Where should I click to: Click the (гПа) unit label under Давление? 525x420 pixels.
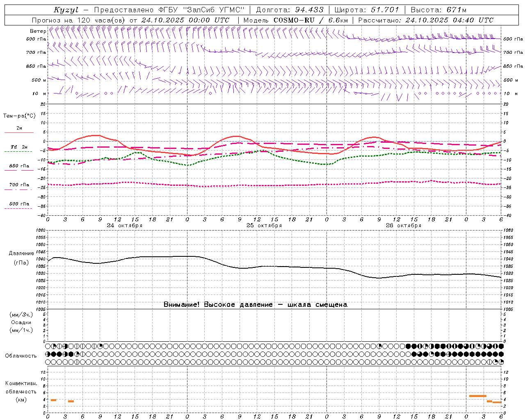(21, 262)
